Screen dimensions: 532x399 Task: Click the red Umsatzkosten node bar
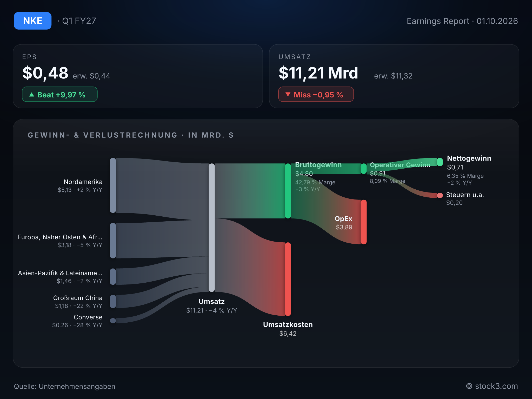click(x=288, y=279)
